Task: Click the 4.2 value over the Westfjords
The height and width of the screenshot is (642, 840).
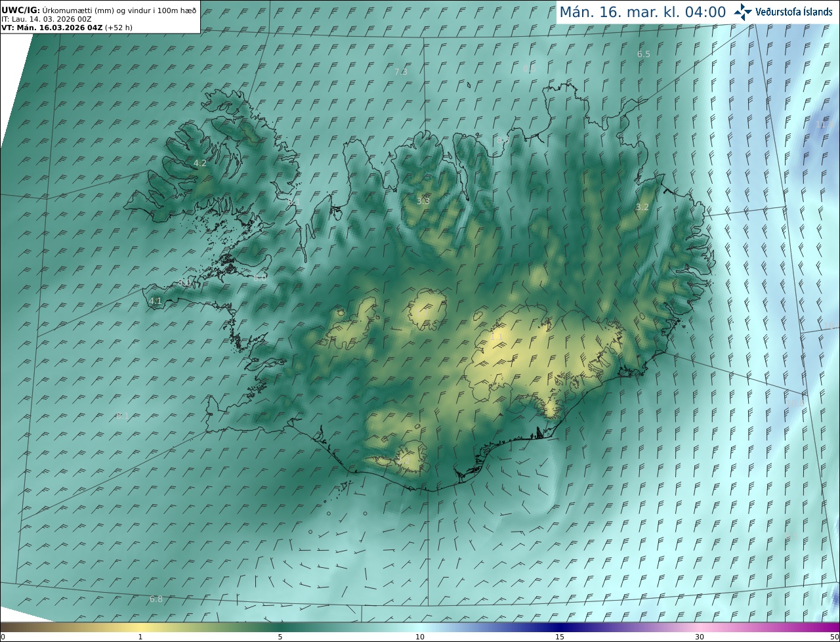Action: click(x=200, y=163)
